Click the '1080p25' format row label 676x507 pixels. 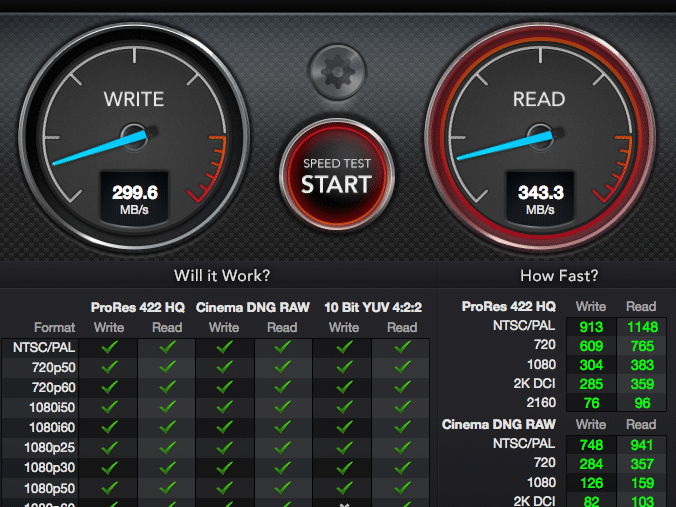tap(50, 448)
